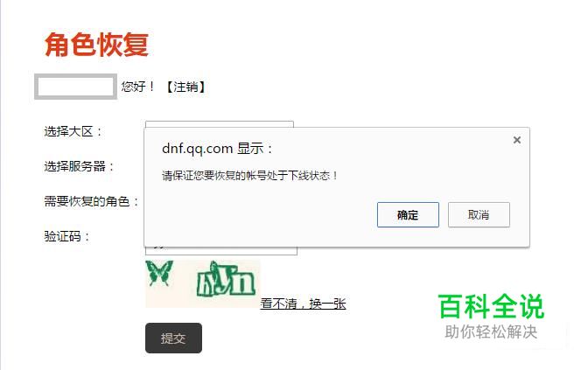Refresh captcha via 看不清，换一张 link
588x370 pixels.
point(303,304)
